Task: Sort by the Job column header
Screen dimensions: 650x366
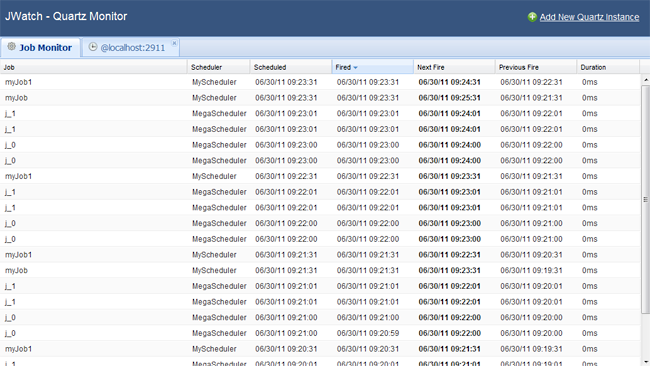Action: coord(93,67)
